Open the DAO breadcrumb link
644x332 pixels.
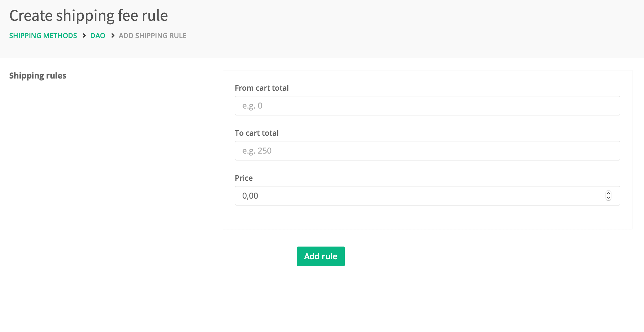click(x=98, y=36)
